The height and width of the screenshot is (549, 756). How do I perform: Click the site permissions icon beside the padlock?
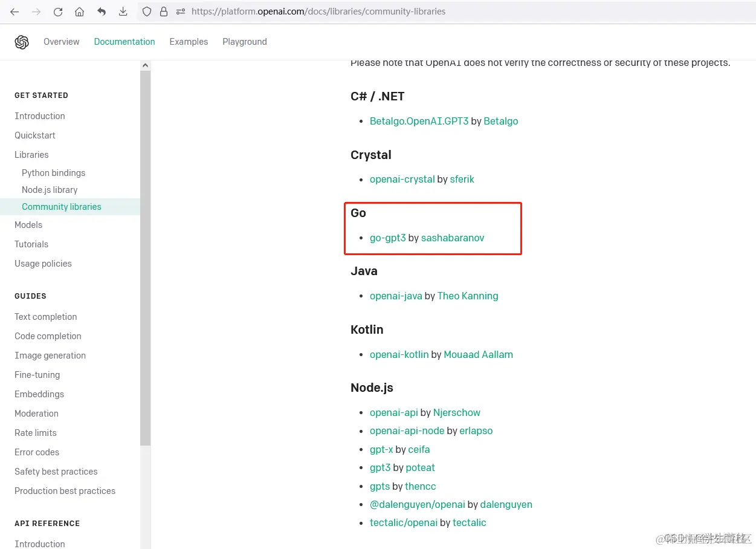pos(180,11)
